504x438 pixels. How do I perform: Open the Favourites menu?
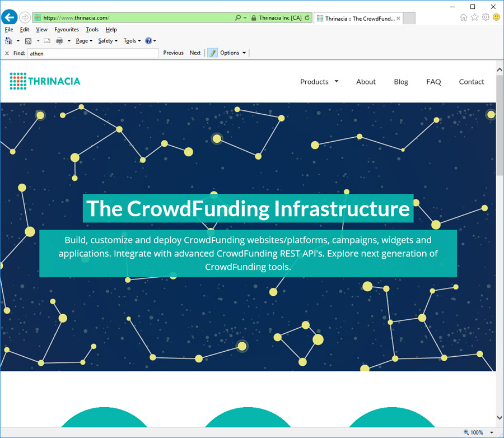point(67,30)
